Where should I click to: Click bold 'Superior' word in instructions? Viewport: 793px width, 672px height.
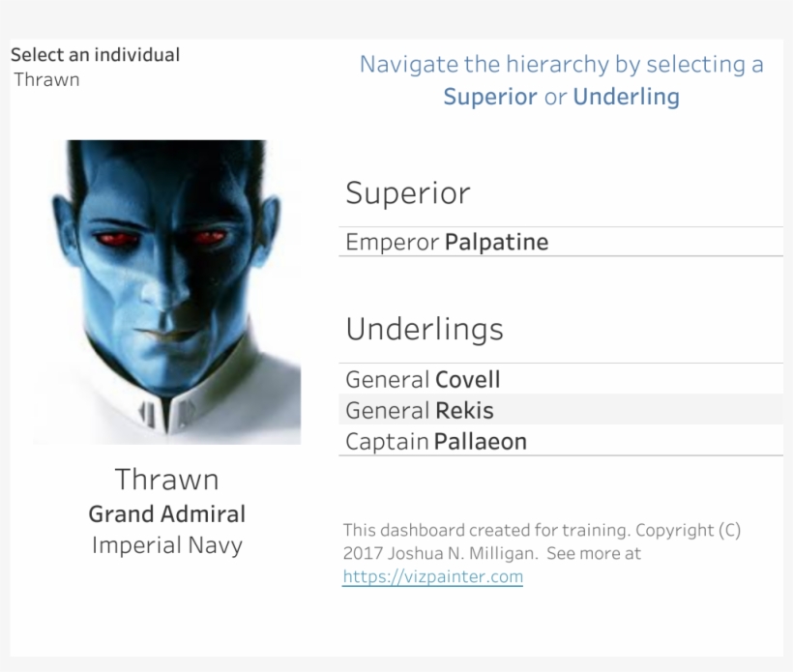point(489,97)
